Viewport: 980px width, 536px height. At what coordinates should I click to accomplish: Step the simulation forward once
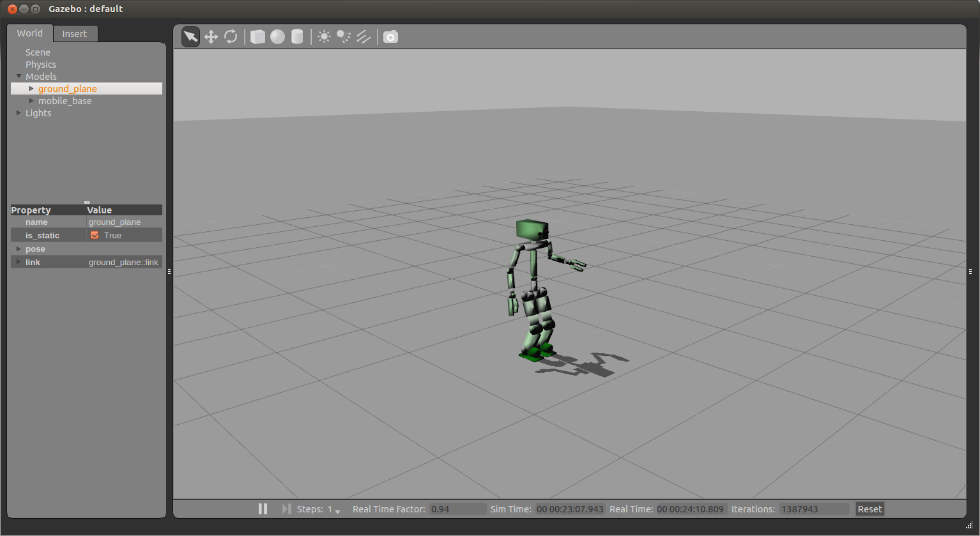[x=286, y=509]
